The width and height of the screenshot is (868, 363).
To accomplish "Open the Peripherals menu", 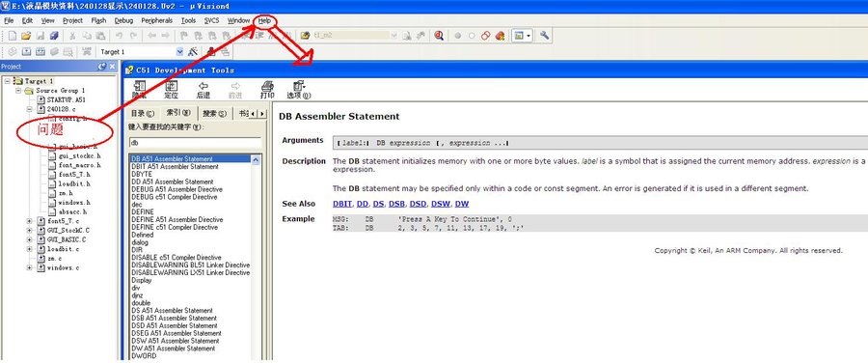I will (x=156, y=20).
